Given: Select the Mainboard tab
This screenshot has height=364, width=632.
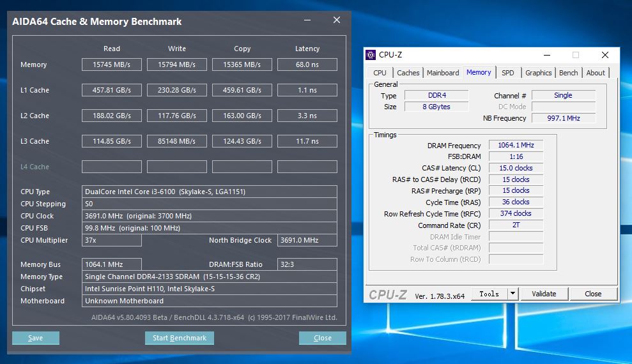Looking at the screenshot, I should 443,73.
